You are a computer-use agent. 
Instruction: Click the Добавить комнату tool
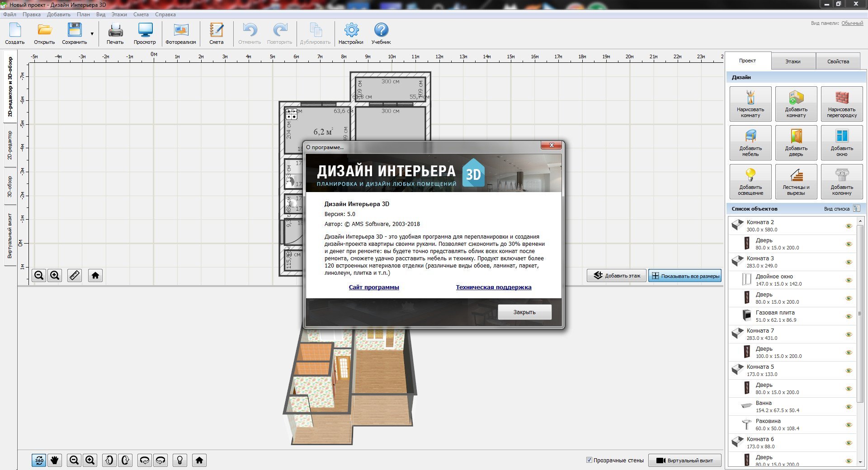pos(796,104)
